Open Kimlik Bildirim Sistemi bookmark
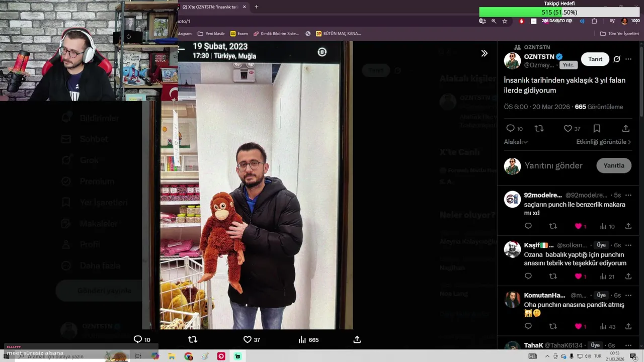The width and height of the screenshot is (644, 362). coord(276,34)
